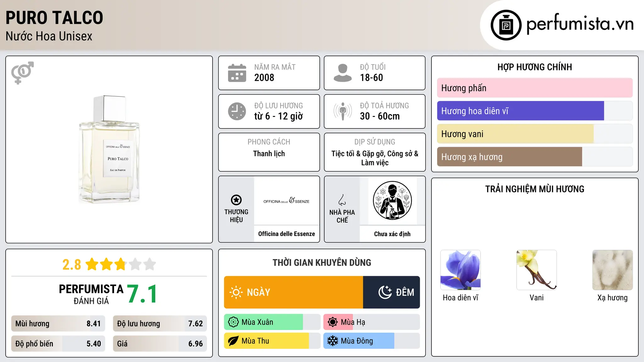Click the sillage icon for Độ toả hương
This screenshot has width=644, height=362.
[343, 111]
